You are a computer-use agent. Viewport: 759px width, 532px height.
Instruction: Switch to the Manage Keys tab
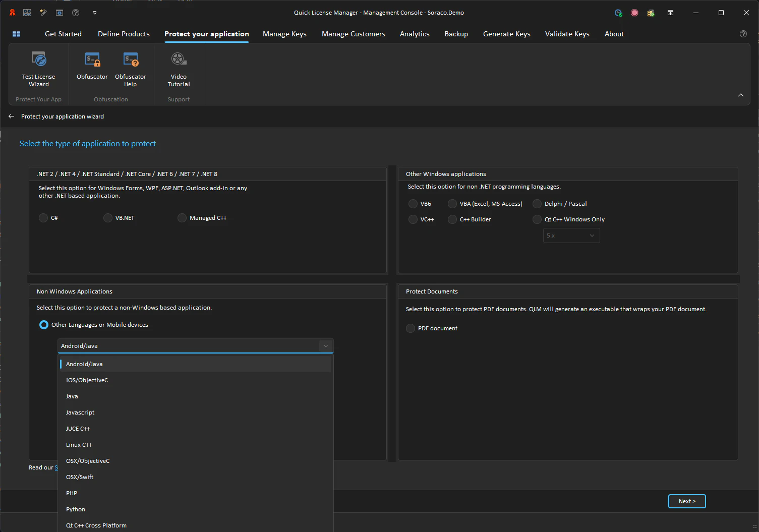click(x=284, y=34)
